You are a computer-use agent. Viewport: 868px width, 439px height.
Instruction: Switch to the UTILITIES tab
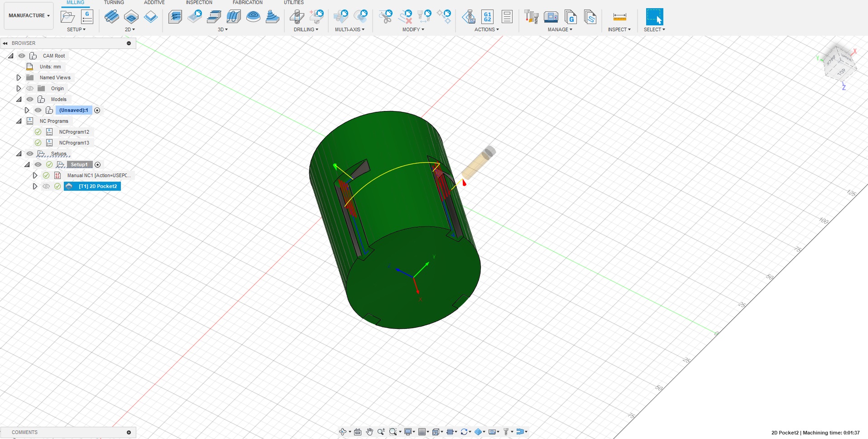(x=294, y=3)
